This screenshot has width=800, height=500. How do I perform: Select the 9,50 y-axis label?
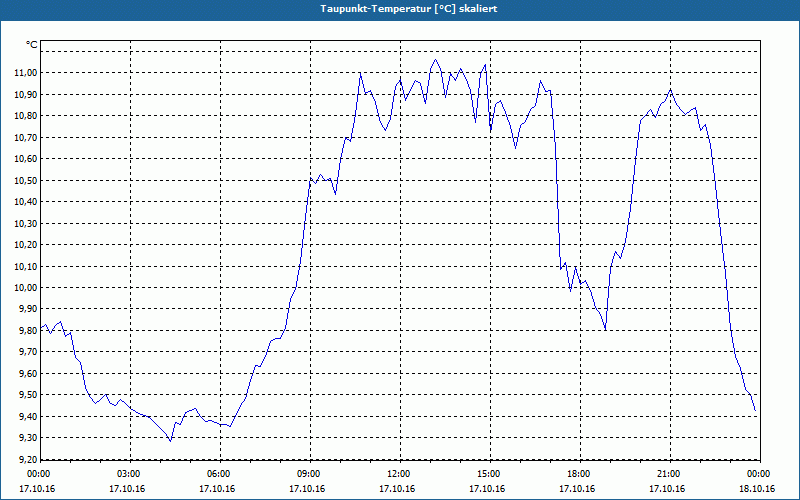[x=29, y=395]
